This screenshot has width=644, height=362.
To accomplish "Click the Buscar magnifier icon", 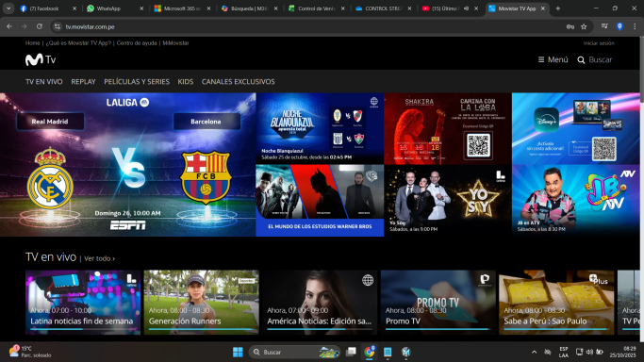I will pyautogui.click(x=581, y=60).
